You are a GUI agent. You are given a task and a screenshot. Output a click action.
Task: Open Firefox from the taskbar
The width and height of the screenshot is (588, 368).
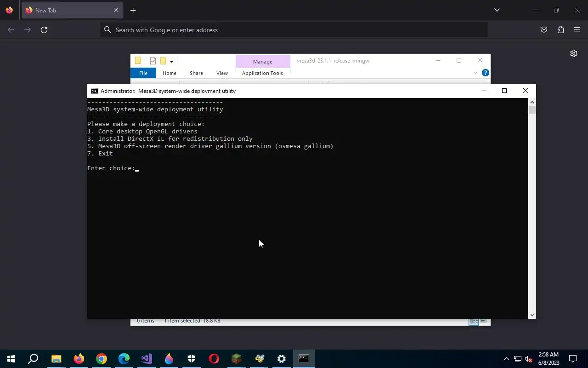pyautogui.click(x=79, y=359)
